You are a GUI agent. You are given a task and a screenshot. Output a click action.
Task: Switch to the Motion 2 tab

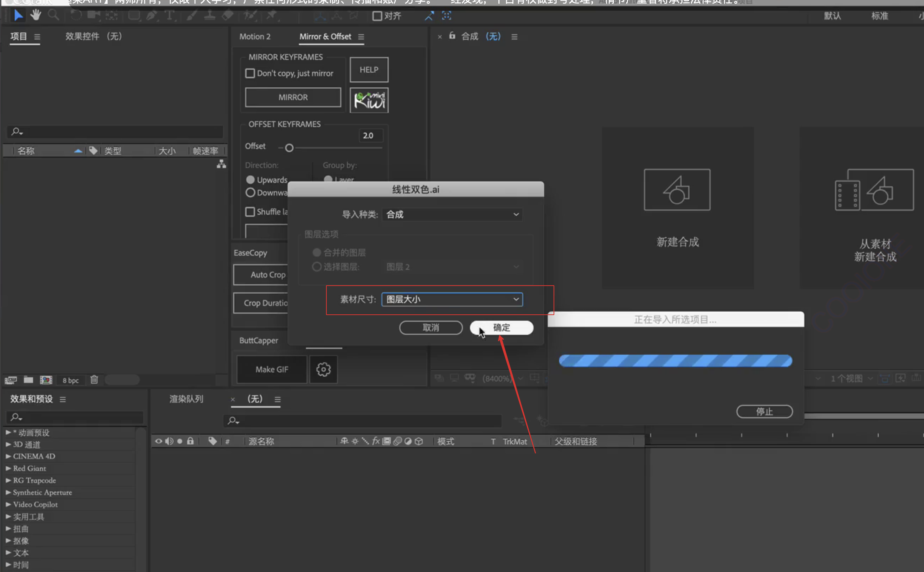click(255, 36)
